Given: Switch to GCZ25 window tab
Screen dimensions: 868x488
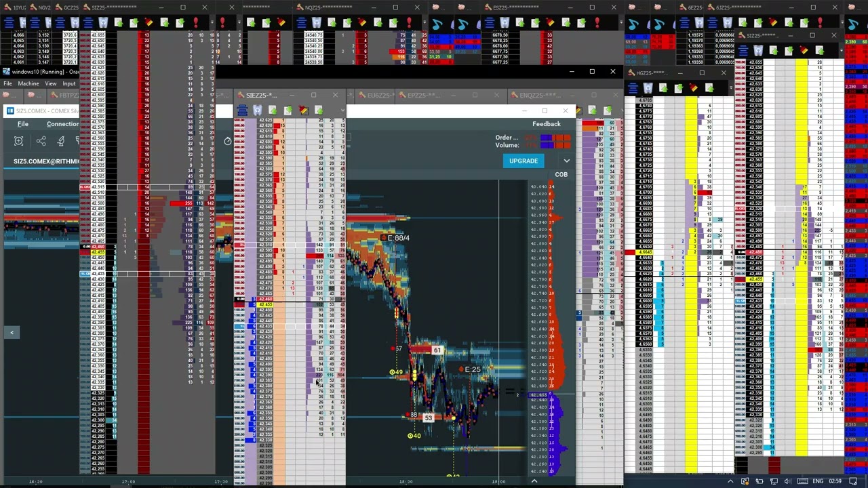Looking at the screenshot, I should click(71, 7).
